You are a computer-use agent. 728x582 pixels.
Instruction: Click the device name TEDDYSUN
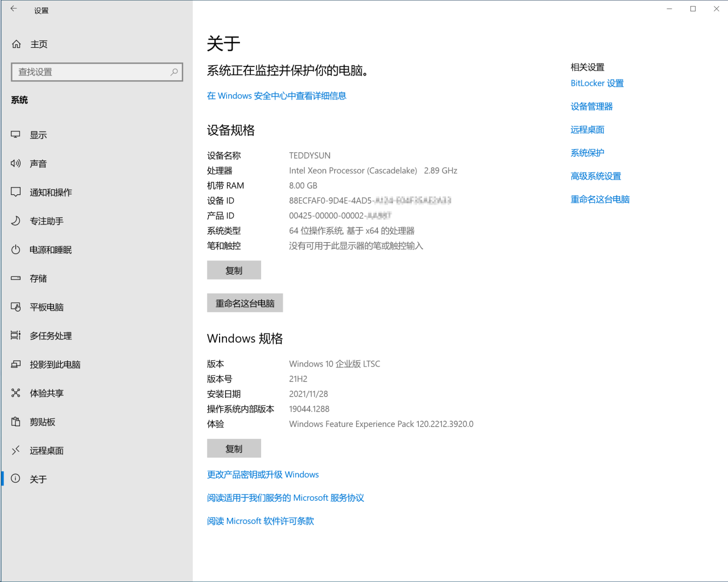(309, 156)
